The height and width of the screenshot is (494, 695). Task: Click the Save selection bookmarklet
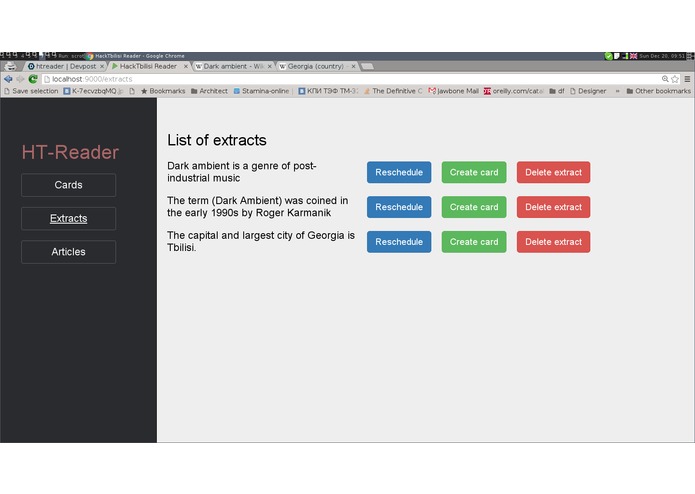point(31,91)
